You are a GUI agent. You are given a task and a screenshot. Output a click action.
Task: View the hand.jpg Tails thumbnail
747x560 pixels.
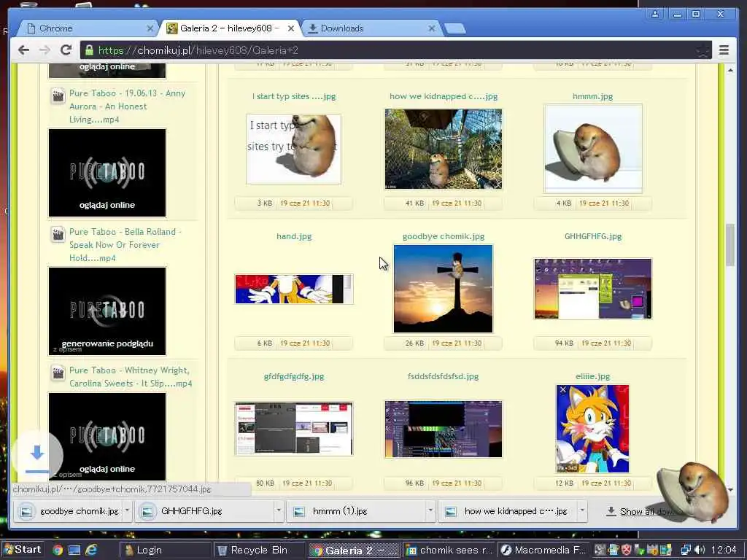[294, 289]
